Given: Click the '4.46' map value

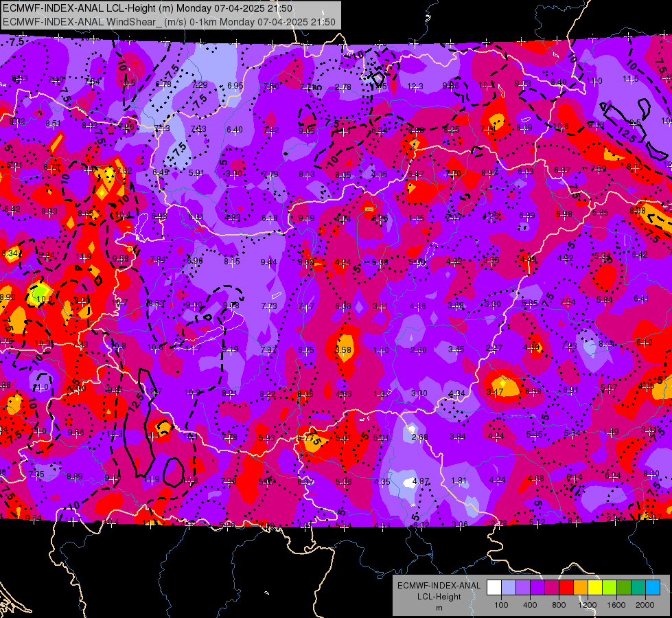Looking at the screenshot, I should 418,306.
